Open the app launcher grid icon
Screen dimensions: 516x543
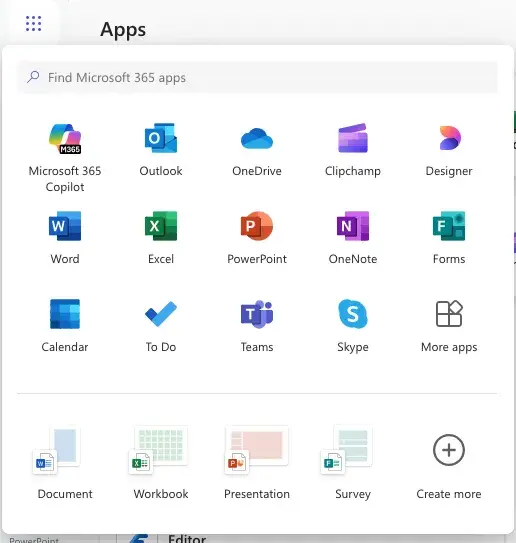click(x=34, y=24)
